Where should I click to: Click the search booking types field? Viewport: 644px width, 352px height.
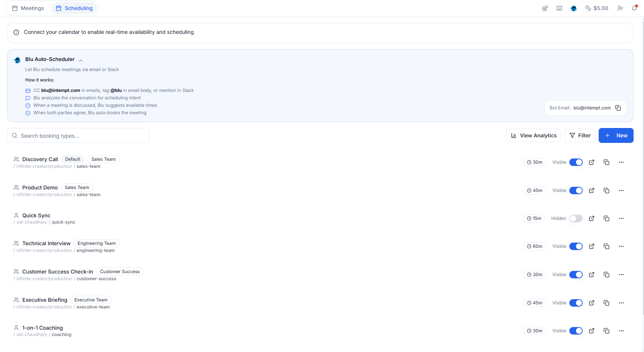click(x=78, y=135)
